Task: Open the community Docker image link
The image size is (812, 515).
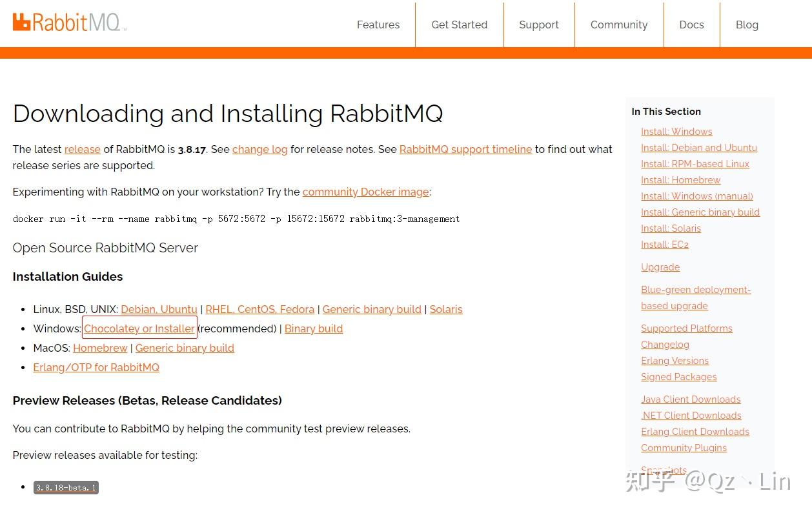Action: coord(365,192)
